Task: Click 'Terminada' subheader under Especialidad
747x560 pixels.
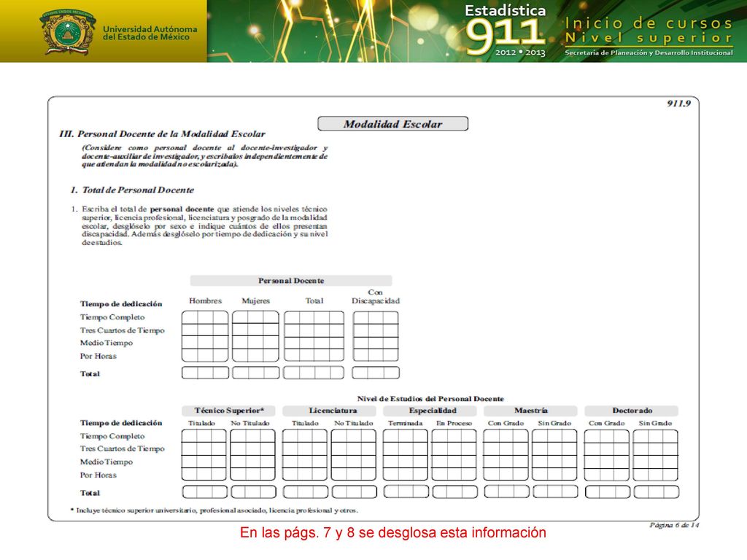Action: (x=406, y=423)
